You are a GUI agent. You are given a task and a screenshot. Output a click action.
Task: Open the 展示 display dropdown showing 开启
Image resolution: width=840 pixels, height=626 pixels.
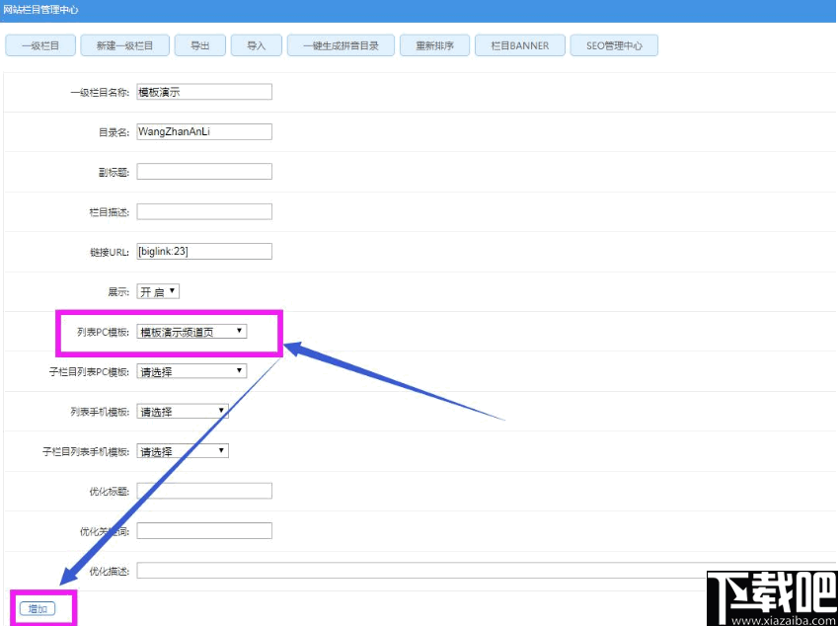(x=158, y=290)
